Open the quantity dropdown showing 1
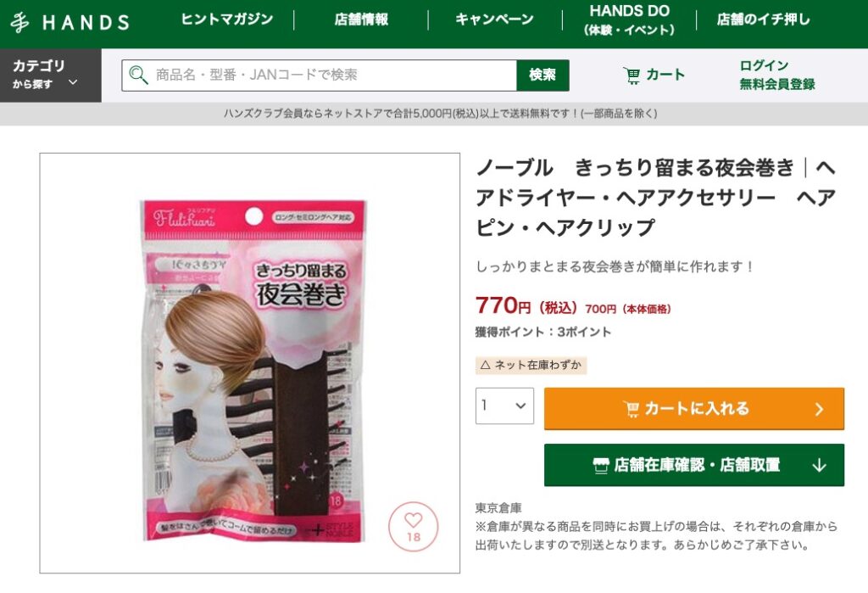 pos(504,406)
